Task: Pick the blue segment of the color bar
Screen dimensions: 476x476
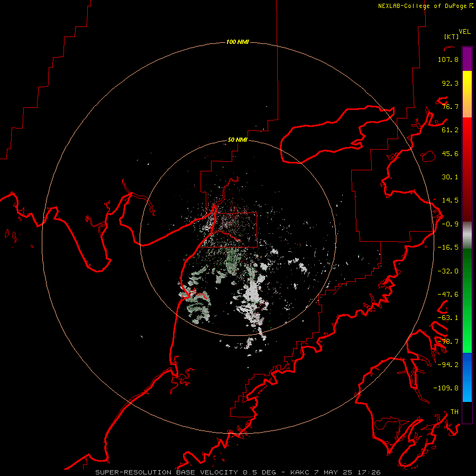Action: (x=467, y=377)
